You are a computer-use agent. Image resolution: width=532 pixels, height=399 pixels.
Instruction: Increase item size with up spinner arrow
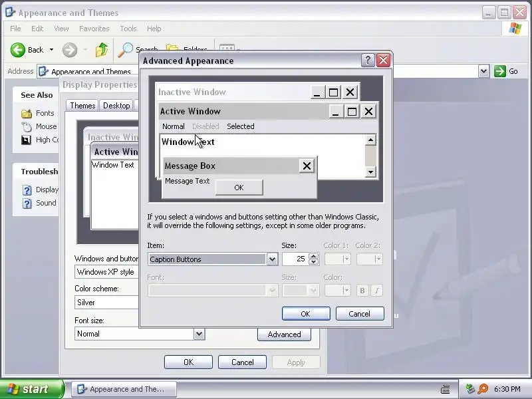[314, 256]
